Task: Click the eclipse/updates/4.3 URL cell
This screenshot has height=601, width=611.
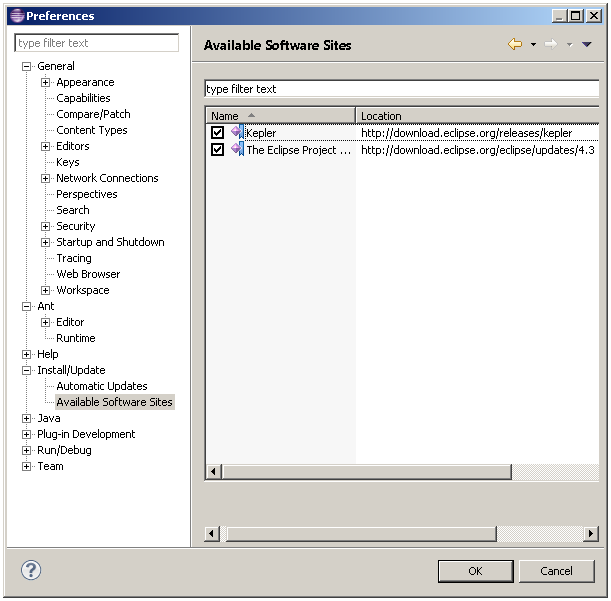Action: coord(478,150)
